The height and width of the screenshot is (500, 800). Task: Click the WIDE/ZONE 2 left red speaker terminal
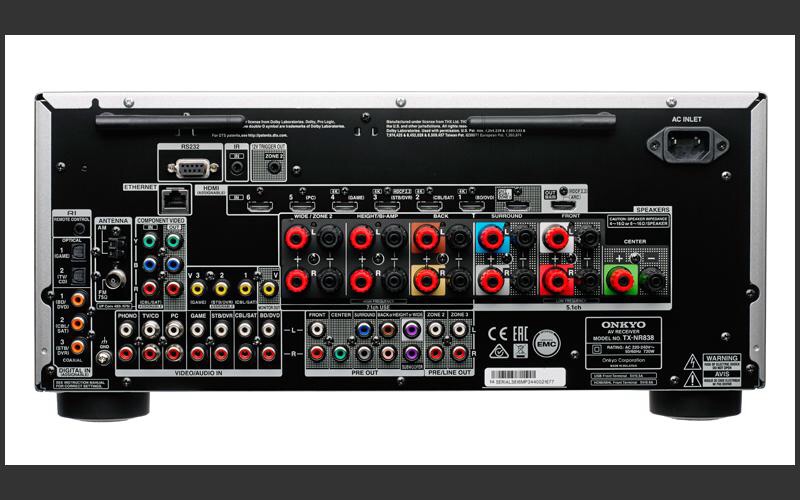point(297,238)
